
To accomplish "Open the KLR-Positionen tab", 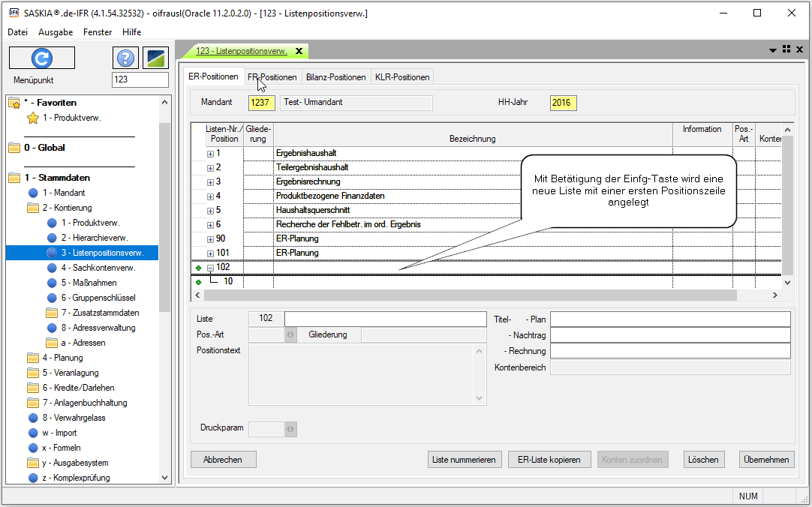I will [402, 77].
